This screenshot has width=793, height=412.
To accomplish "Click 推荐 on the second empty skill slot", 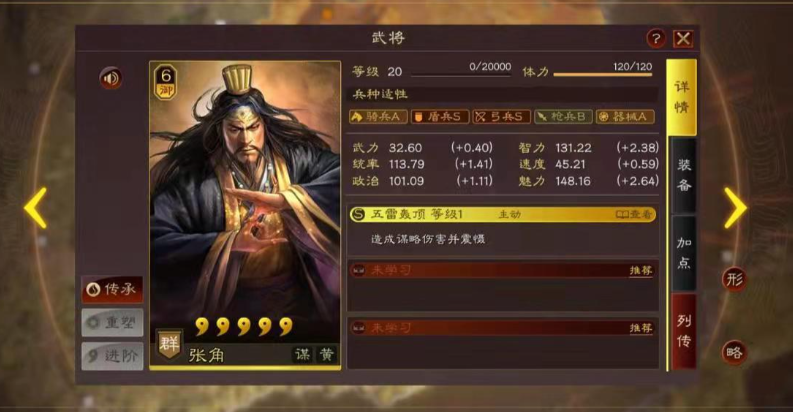I will pyautogui.click(x=641, y=328).
